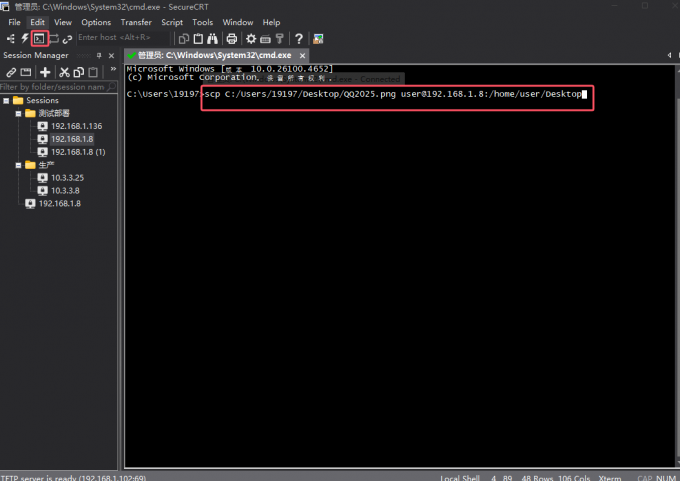Show more Session Manager toolbar options
Viewport: 680px width, 481px height.
(x=113, y=69)
